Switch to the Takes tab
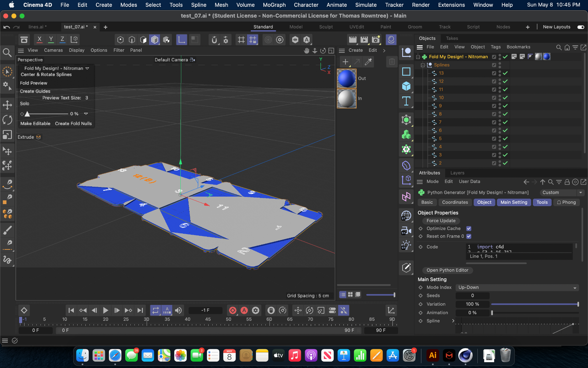The height and width of the screenshot is (368, 588). tap(452, 39)
